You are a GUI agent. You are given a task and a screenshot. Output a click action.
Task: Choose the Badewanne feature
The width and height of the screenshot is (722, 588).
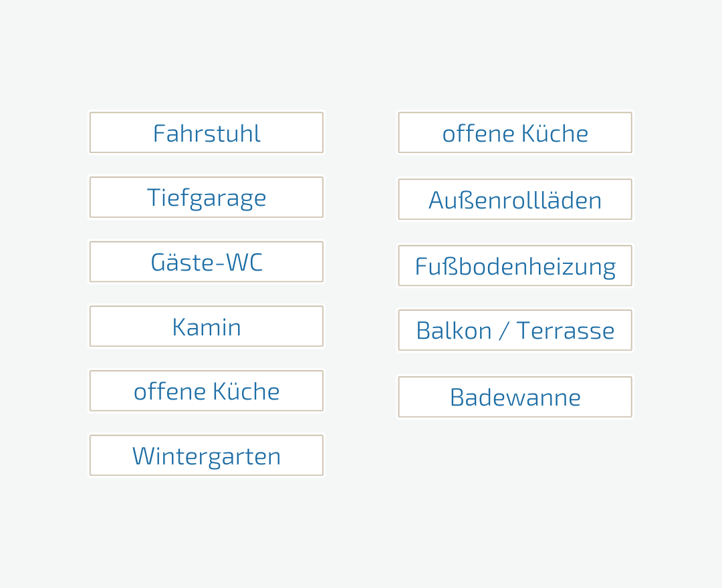point(515,397)
